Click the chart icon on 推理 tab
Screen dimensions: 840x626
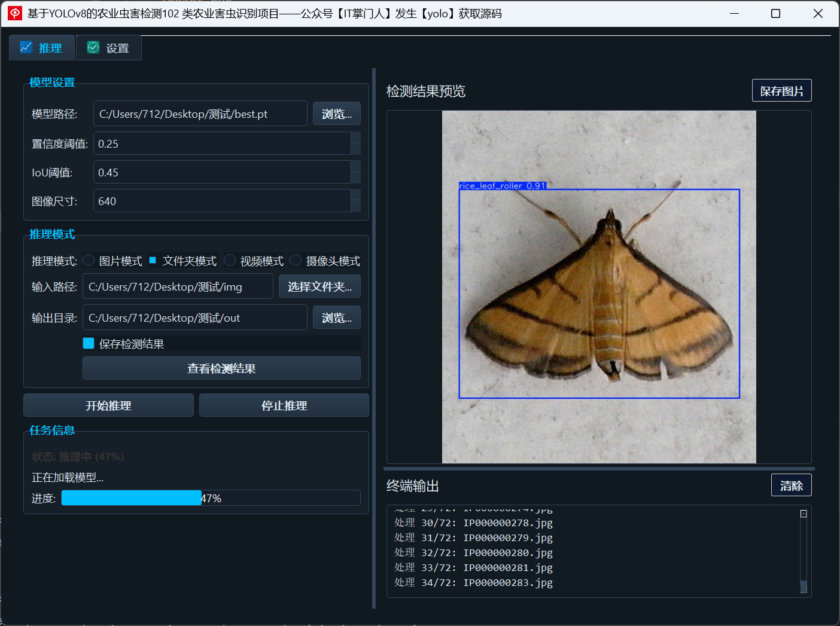26,47
